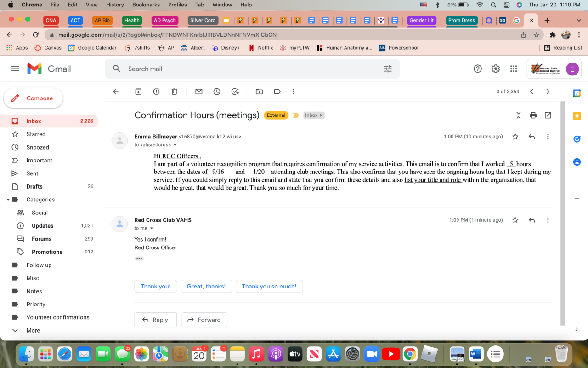Expand all messages in the thread

tap(519, 115)
